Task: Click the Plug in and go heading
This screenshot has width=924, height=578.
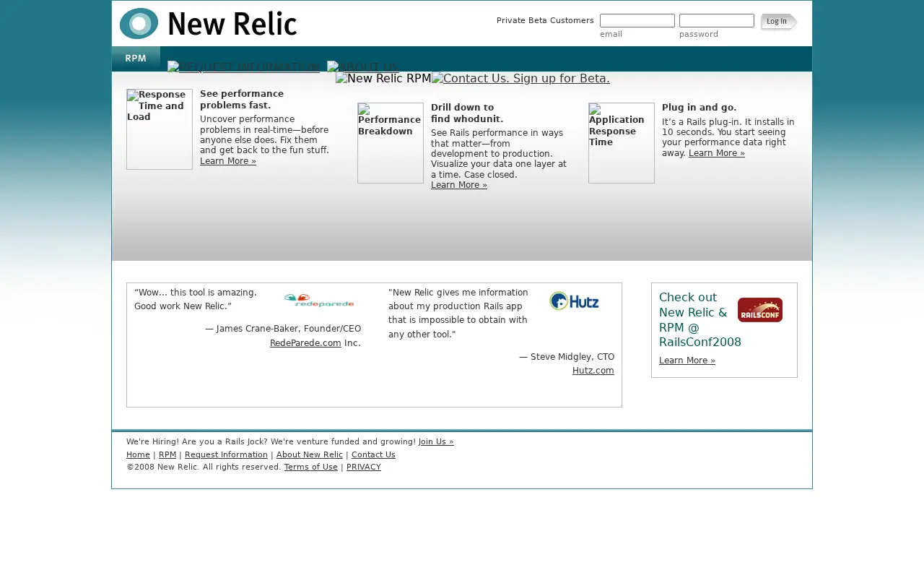Action: pos(699,108)
